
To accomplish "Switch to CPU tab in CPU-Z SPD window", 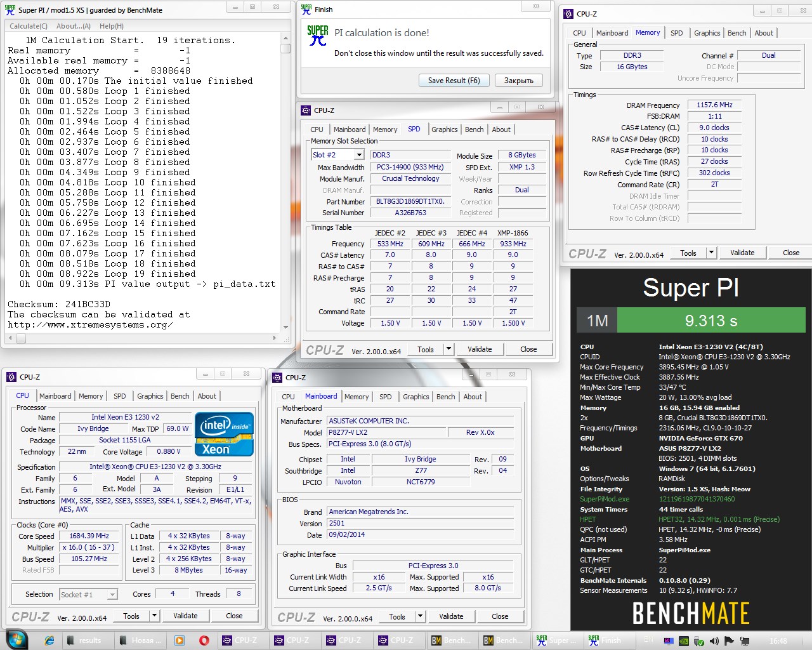I will [317, 129].
